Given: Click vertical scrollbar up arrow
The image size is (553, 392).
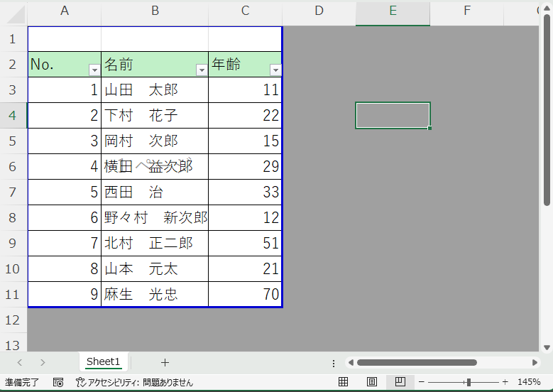Looking at the screenshot, I should click(547, 9).
